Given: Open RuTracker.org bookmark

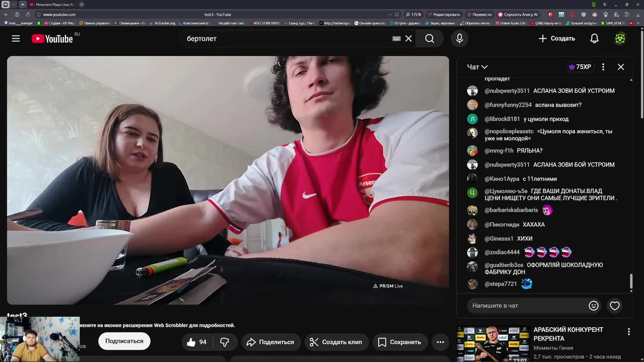Looking at the screenshot, I should [162, 23].
